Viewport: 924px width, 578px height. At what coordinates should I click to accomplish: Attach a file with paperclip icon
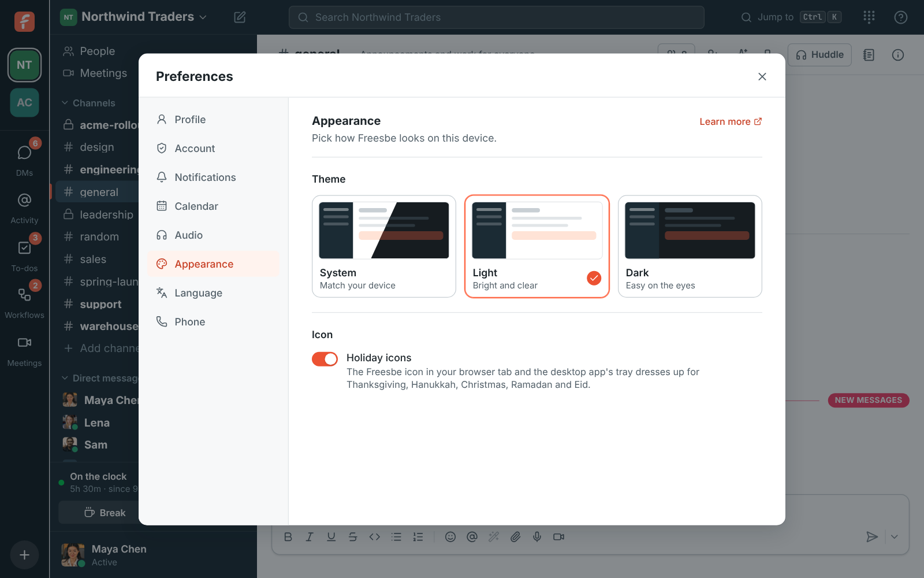point(515,537)
